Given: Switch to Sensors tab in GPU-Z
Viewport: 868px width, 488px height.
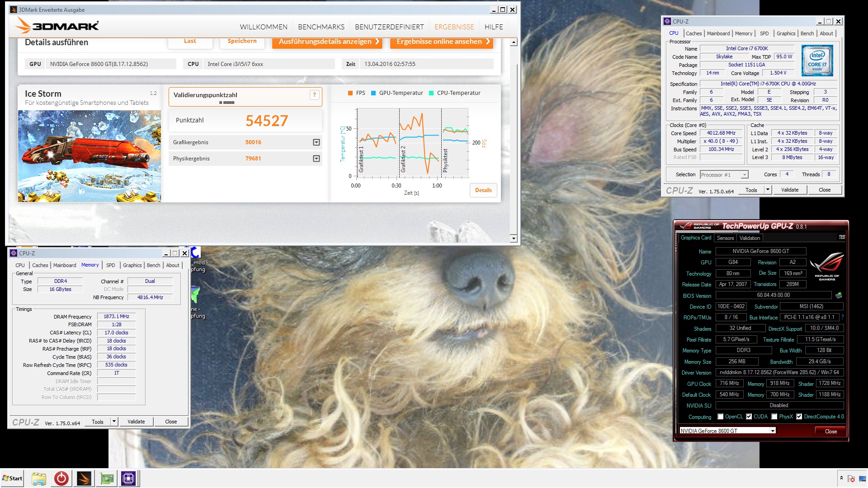Looking at the screenshot, I should (x=725, y=238).
